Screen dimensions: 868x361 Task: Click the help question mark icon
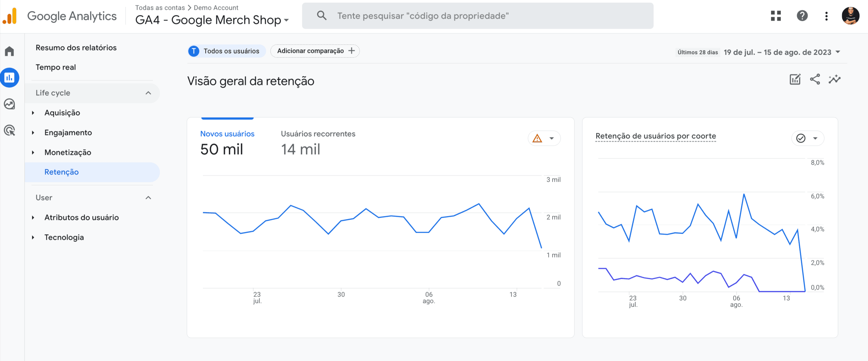pos(802,16)
